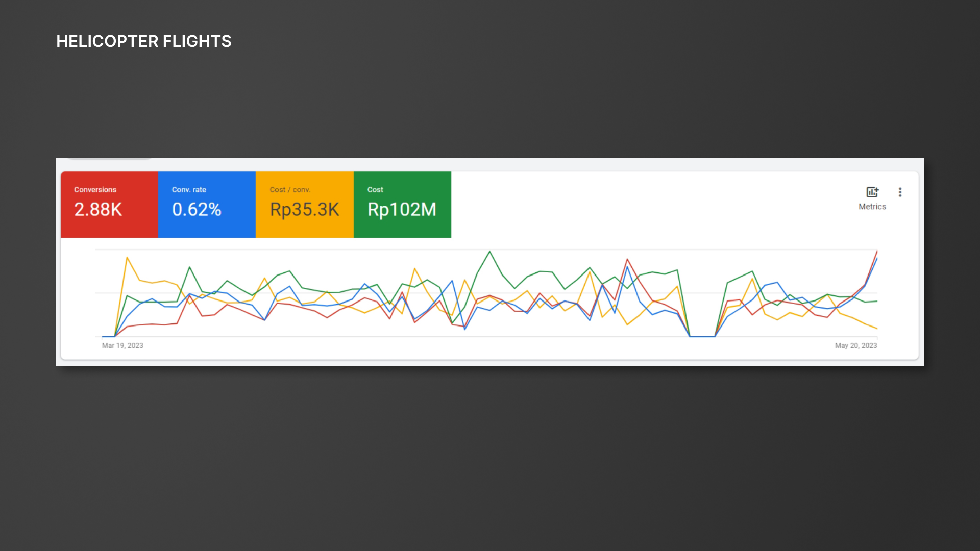Click the Rp102M cost value
This screenshot has width=980, height=551.
coord(402,210)
